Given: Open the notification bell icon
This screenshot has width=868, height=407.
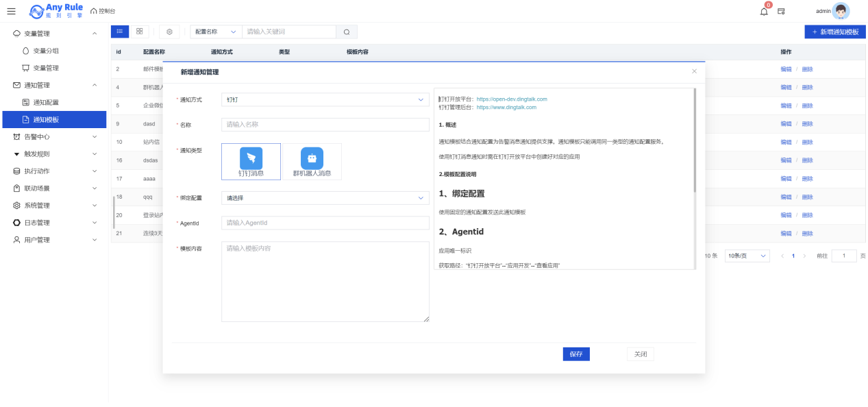Looking at the screenshot, I should click(x=764, y=11).
